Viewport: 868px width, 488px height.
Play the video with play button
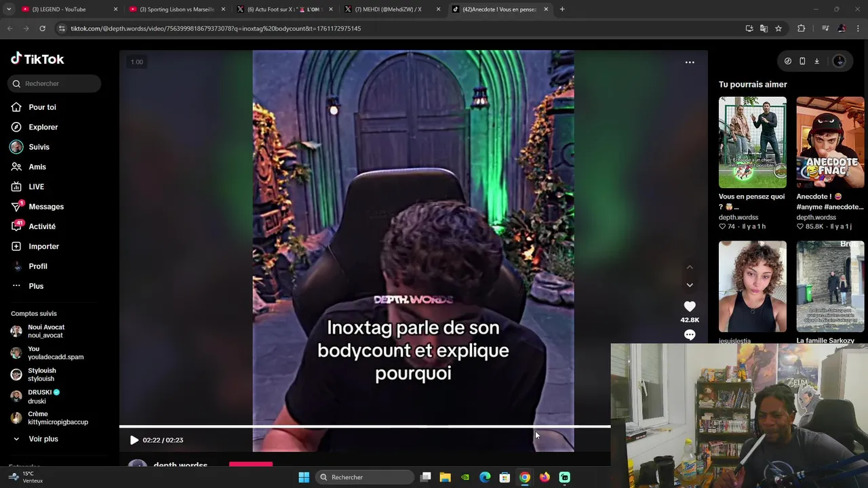134,440
